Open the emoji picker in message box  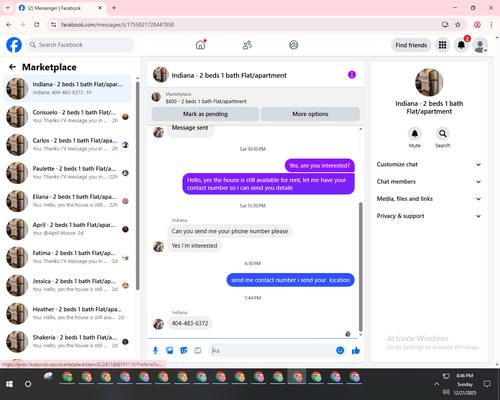[340, 350]
